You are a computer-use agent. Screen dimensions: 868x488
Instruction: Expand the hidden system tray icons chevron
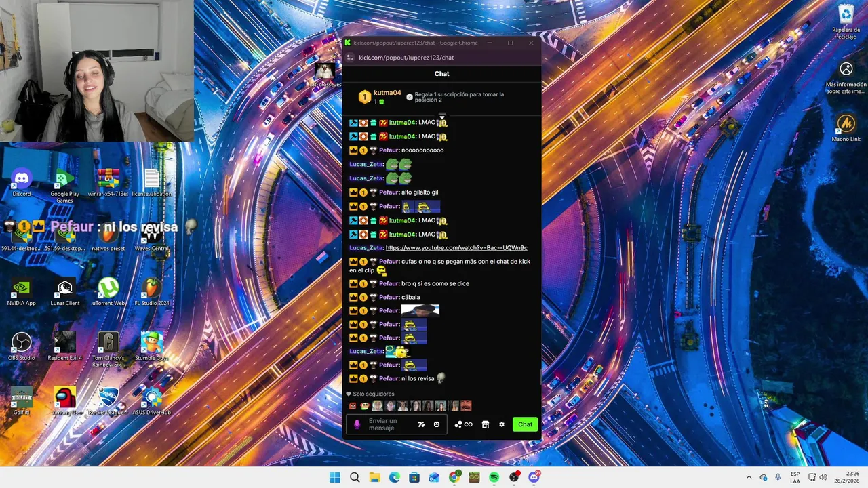pos(749,477)
